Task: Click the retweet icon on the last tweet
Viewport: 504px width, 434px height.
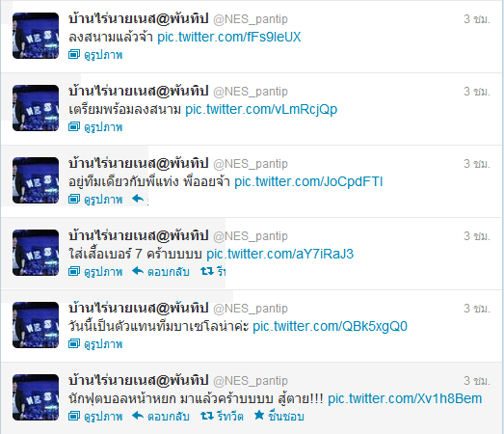Action: (207, 416)
